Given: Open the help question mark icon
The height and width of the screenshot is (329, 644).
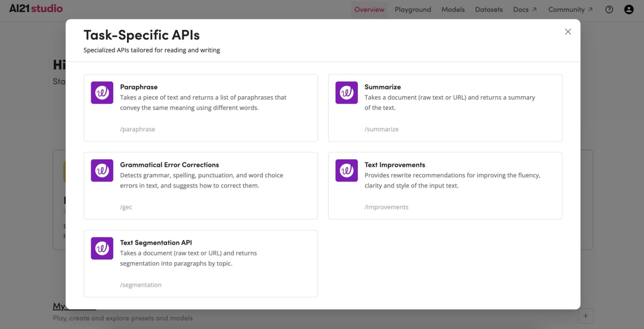Looking at the screenshot, I should coord(609,10).
